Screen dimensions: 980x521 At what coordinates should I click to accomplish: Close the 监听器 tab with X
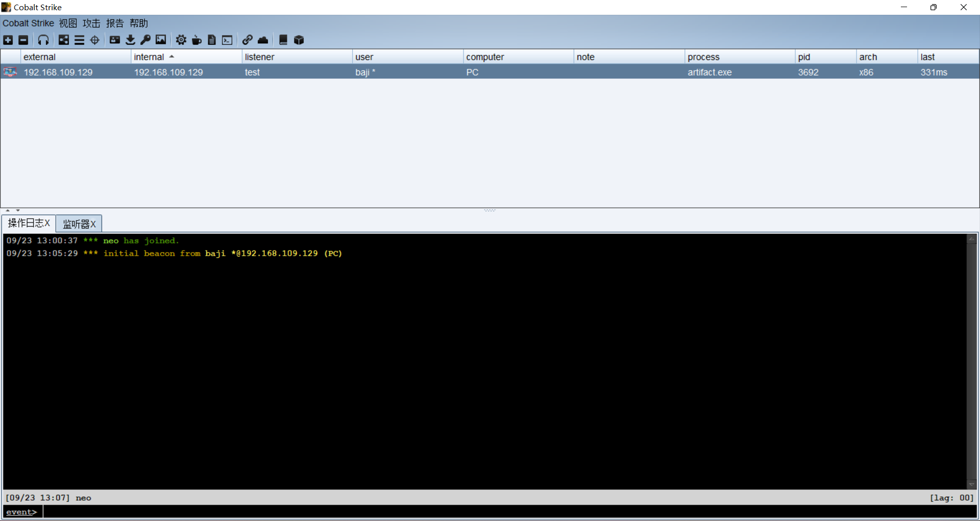[93, 224]
